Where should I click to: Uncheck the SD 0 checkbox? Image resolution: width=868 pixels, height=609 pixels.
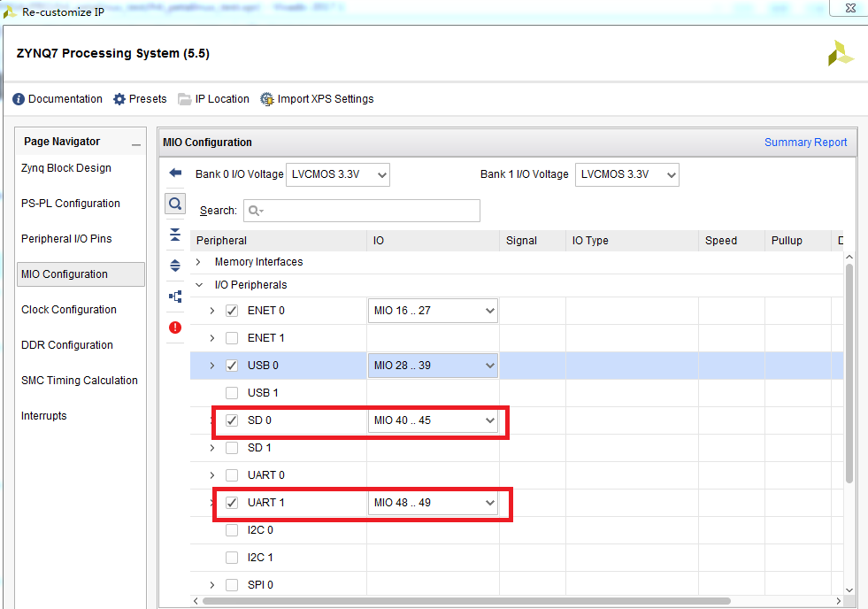(232, 420)
